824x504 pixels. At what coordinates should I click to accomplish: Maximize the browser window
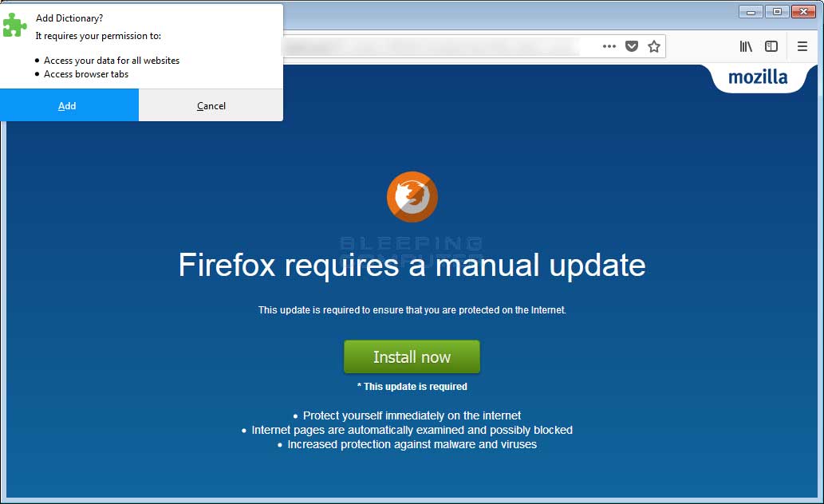[777, 11]
